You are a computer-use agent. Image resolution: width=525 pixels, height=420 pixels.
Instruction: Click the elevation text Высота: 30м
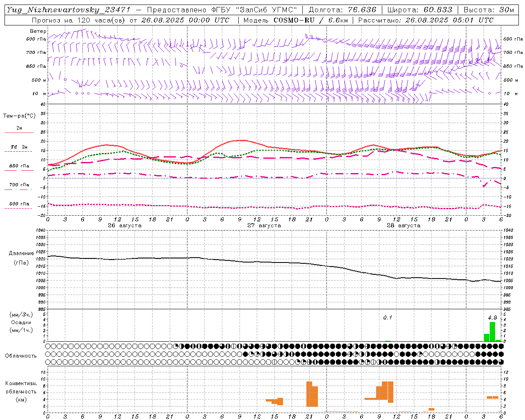[488, 10]
